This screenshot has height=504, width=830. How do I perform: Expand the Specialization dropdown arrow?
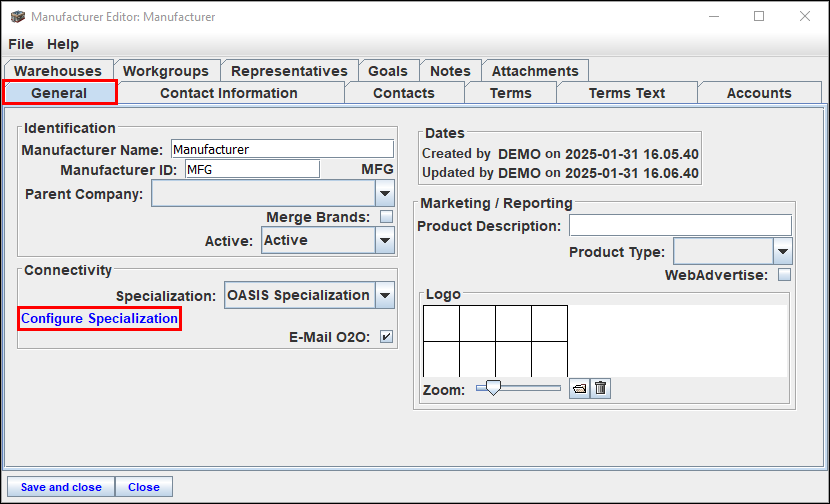pos(385,295)
